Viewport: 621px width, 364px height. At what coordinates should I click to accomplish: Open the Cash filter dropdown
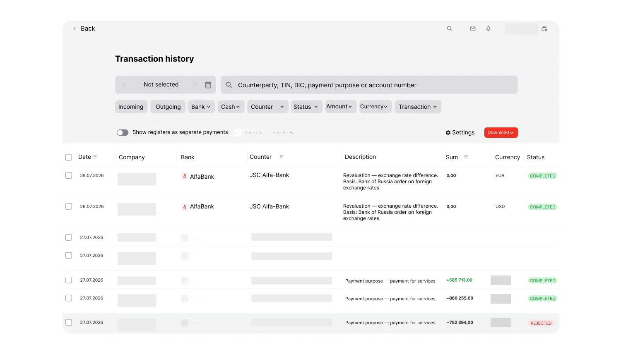[231, 107]
